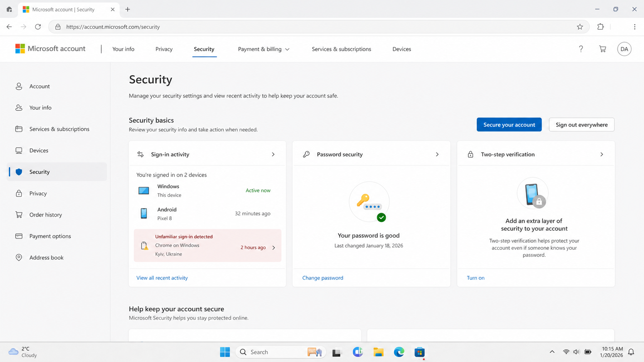This screenshot has width=644, height=362.
Task: Select Account in the left sidebar
Action: 57,86
